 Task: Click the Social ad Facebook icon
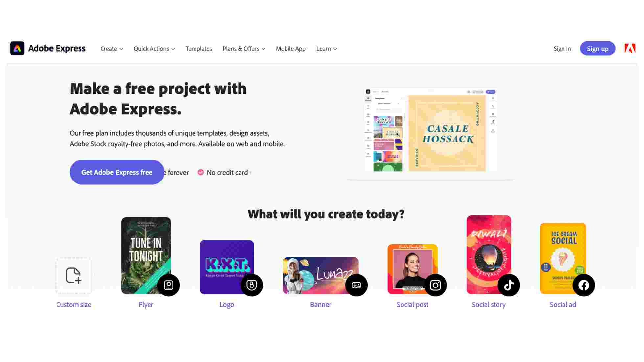[x=584, y=285]
